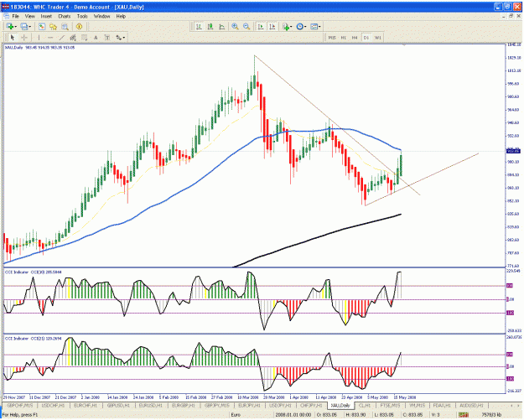This screenshot has width=524, height=420.
Task: Select the Horizontal Line drawing tool
Action: pyautogui.click(x=50, y=38)
